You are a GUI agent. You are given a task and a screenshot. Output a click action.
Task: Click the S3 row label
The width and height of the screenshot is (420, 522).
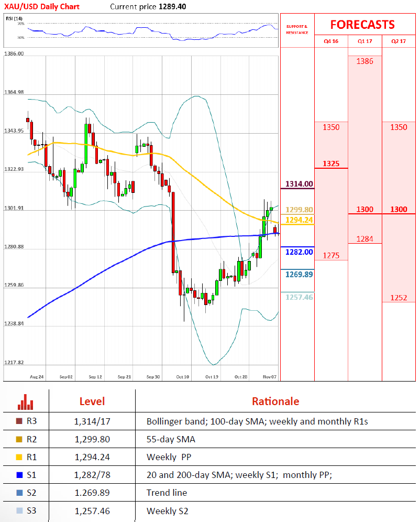point(31,510)
